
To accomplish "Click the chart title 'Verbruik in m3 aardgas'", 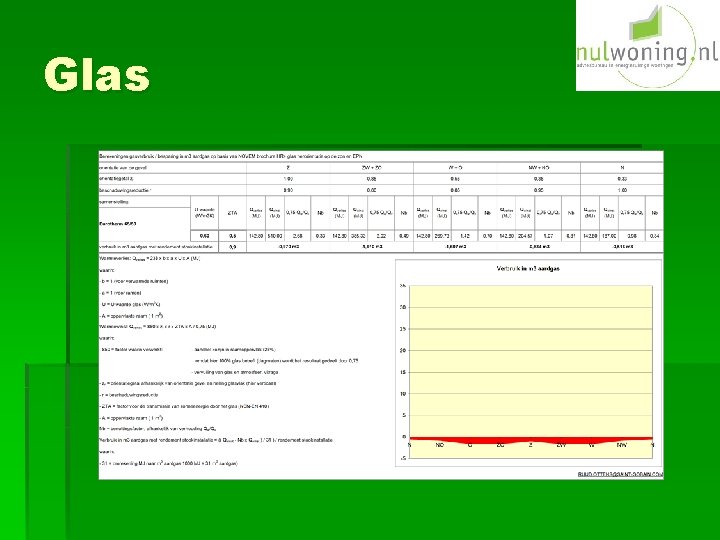I will click(x=528, y=269).
